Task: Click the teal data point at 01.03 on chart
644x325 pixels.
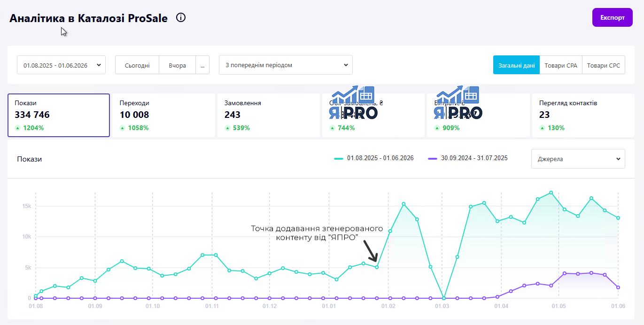Action: point(444,298)
